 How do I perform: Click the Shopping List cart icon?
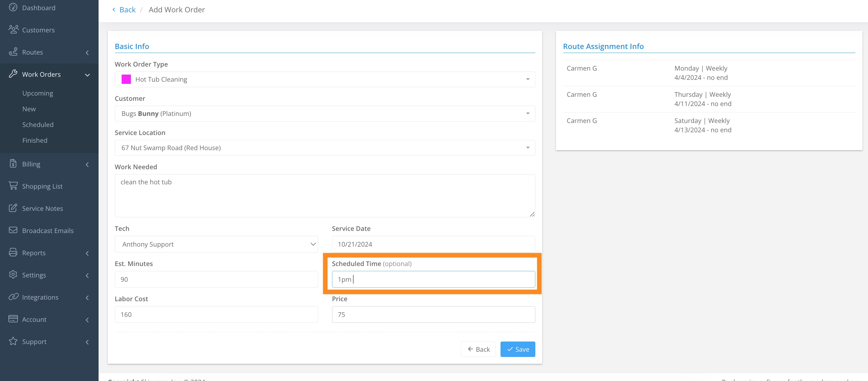point(13,186)
